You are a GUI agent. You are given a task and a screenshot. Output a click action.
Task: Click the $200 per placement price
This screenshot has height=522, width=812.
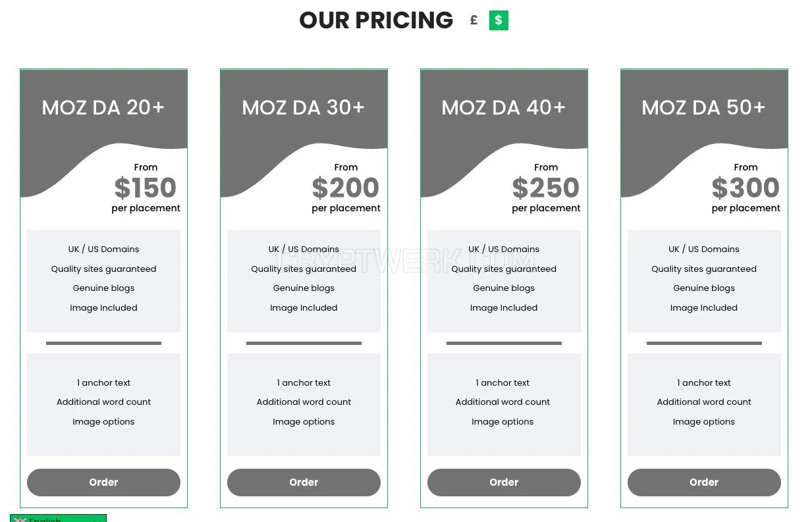[x=346, y=188]
